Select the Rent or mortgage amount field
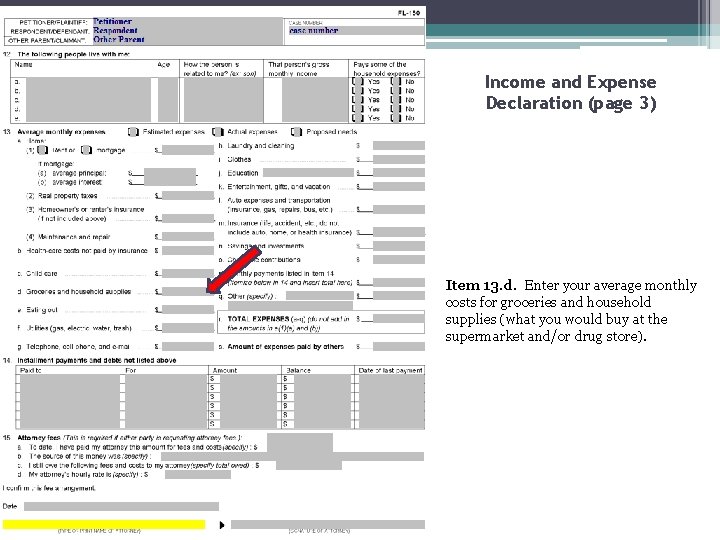720x540 pixels. click(188, 150)
